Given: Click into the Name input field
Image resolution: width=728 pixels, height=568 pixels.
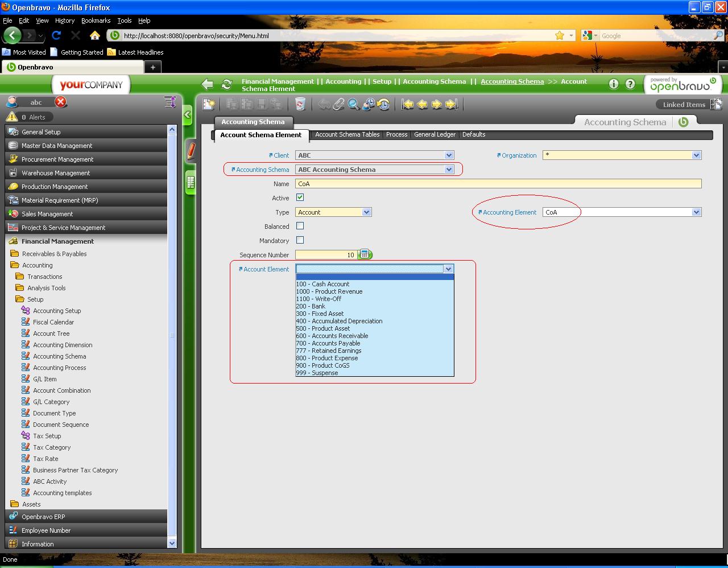Looking at the screenshot, I should tap(498, 184).
